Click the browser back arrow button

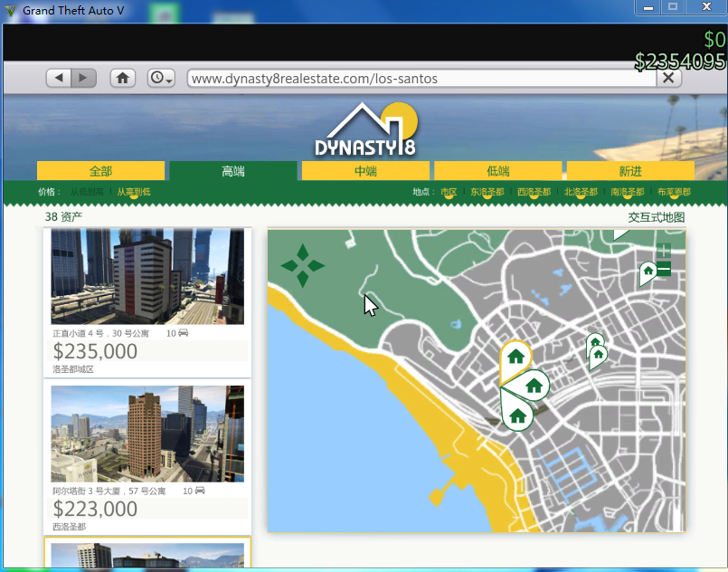coord(59,78)
